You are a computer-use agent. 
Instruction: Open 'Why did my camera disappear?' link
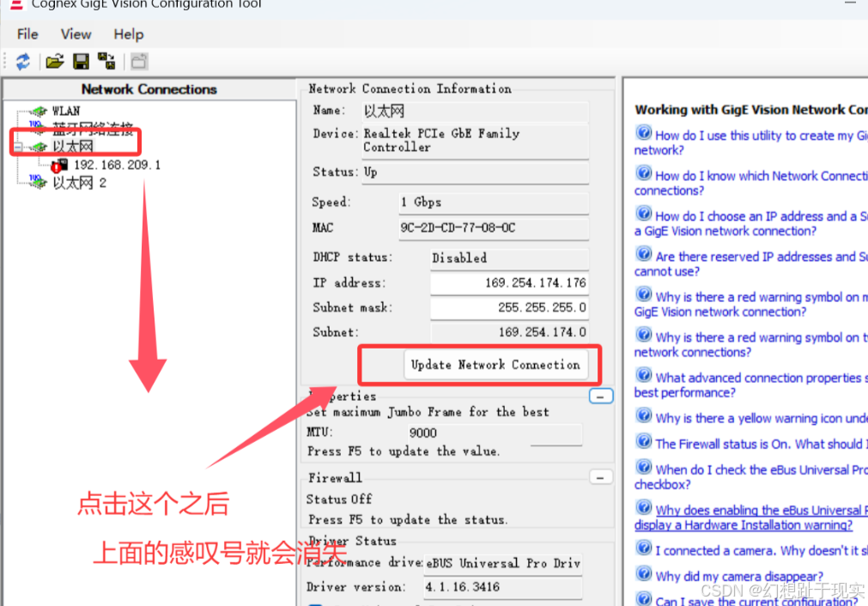pos(739,576)
